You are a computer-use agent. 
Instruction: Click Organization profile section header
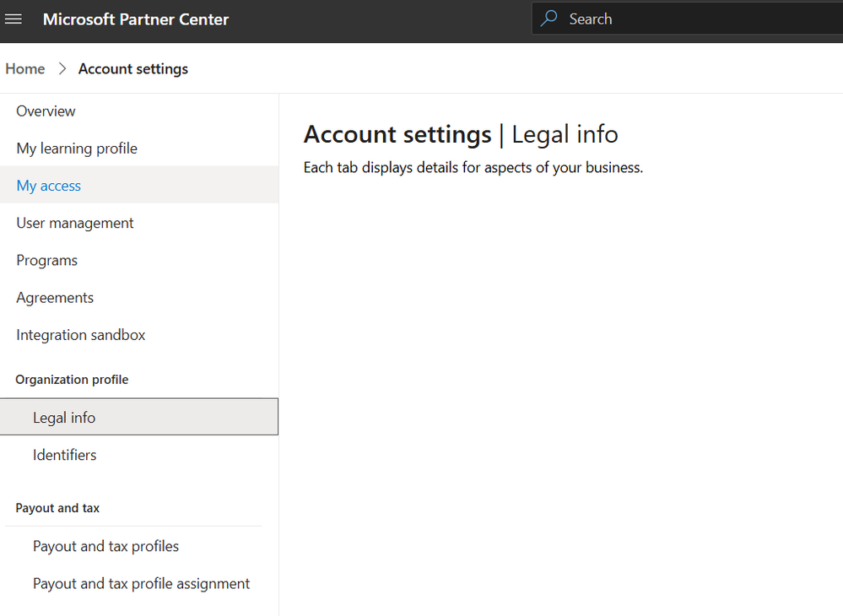(x=72, y=380)
